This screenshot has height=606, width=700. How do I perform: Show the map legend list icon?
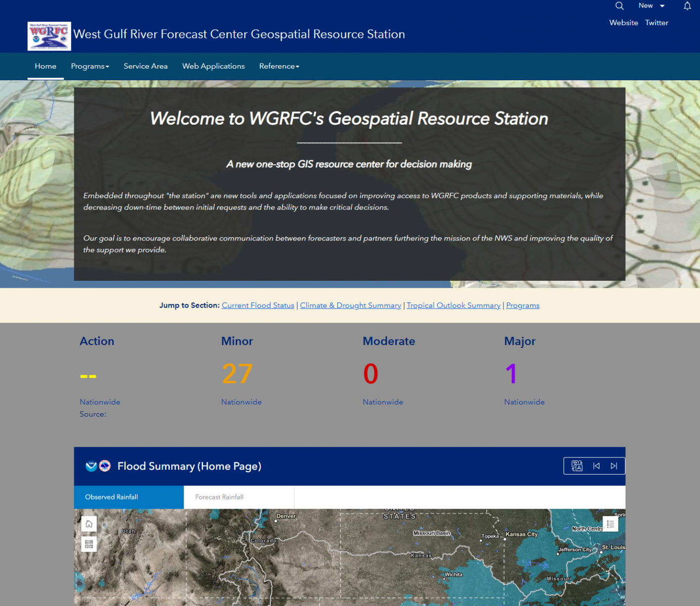point(611,524)
